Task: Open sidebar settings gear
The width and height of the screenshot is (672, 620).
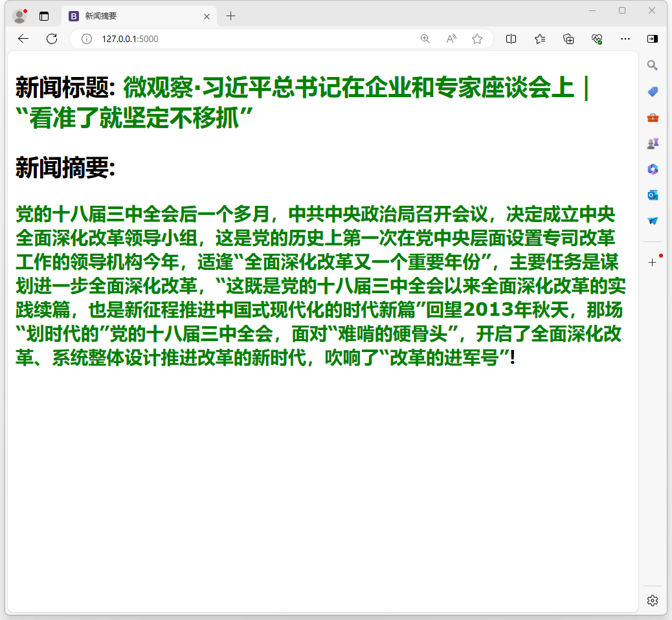Action: click(653, 601)
